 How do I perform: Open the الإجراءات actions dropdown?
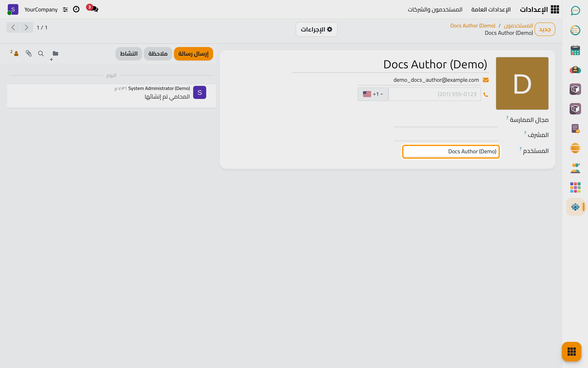point(316,29)
